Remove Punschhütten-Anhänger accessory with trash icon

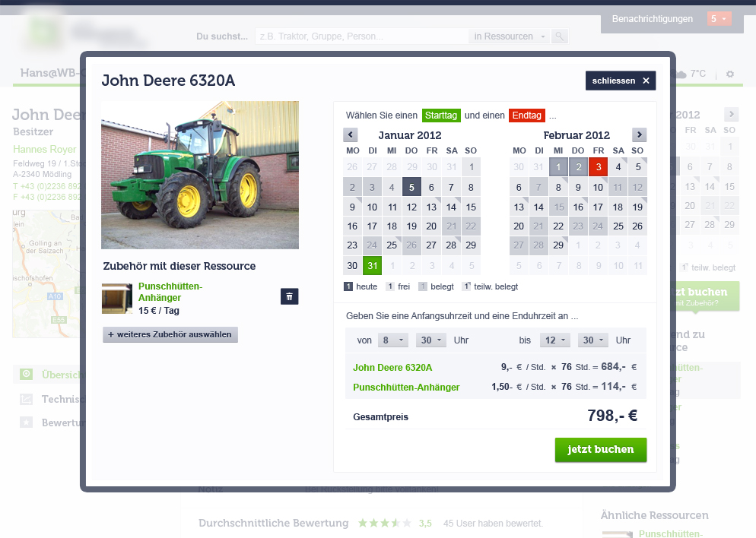pyautogui.click(x=289, y=296)
